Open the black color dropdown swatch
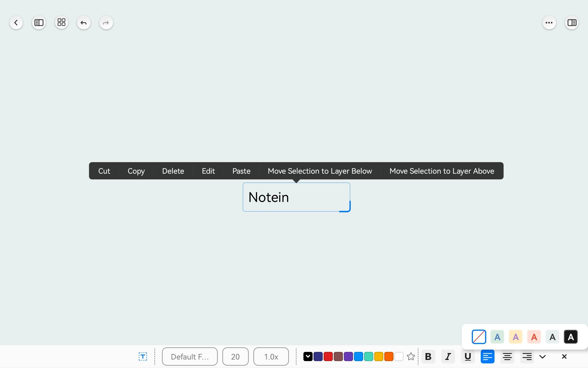 tap(308, 356)
